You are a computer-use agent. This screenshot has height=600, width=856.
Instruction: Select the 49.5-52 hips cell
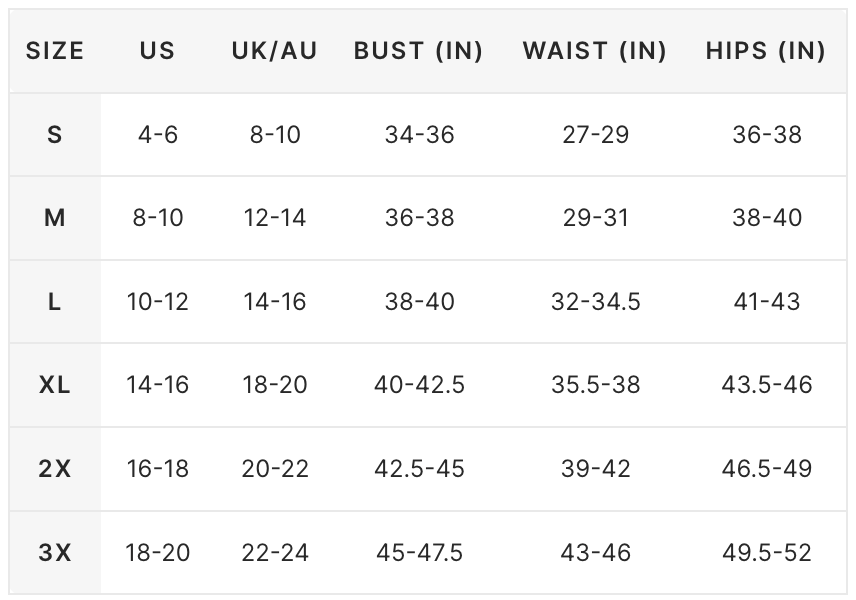coord(766,553)
